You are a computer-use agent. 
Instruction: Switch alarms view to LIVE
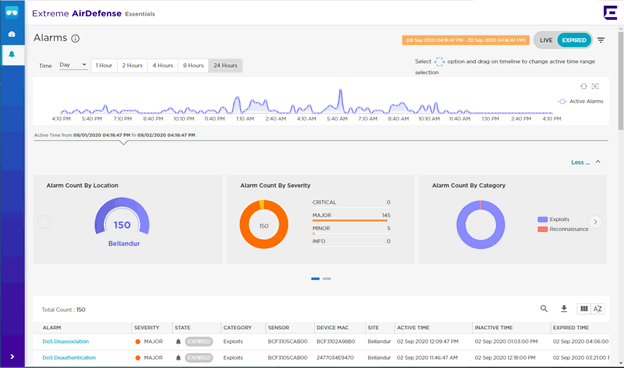[x=546, y=40]
